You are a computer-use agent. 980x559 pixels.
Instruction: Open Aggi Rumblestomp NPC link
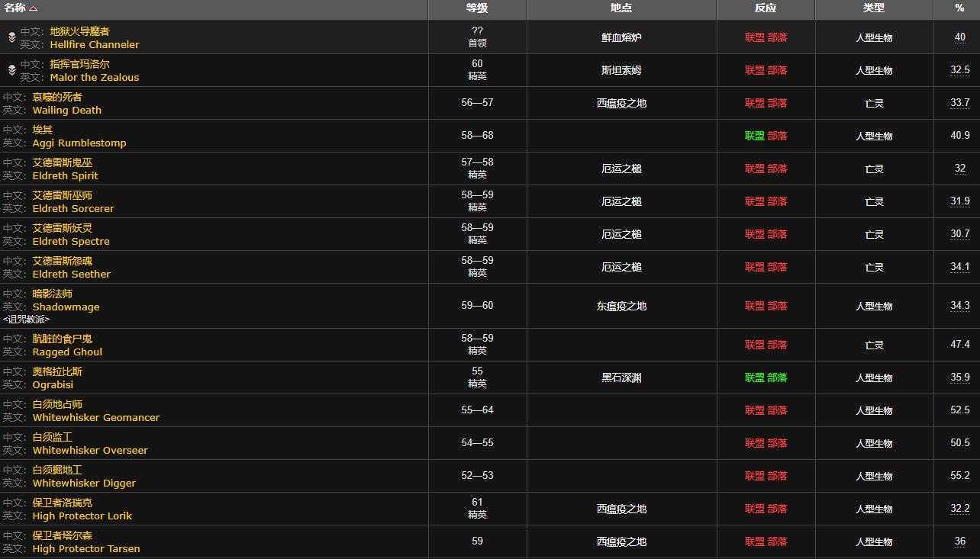[x=79, y=143]
